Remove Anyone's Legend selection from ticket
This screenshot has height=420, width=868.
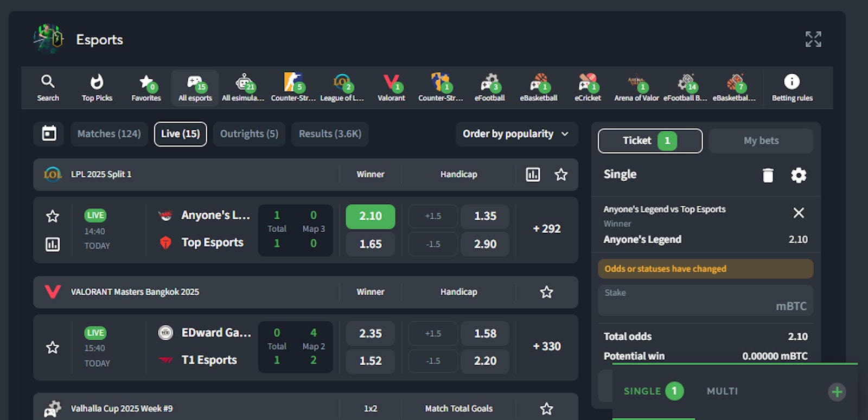pyautogui.click(x=799, y=213)
